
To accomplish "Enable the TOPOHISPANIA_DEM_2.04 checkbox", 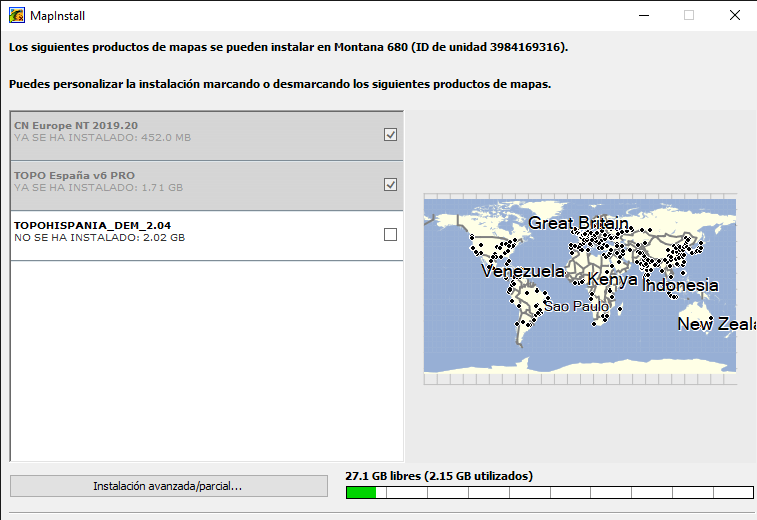I will point(391,235).
